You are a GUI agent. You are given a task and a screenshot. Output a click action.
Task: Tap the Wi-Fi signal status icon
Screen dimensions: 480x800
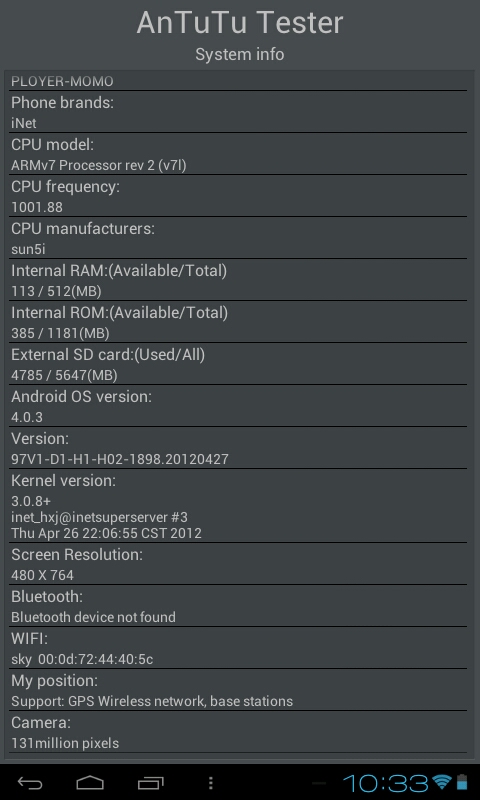[x=441, y=782]
